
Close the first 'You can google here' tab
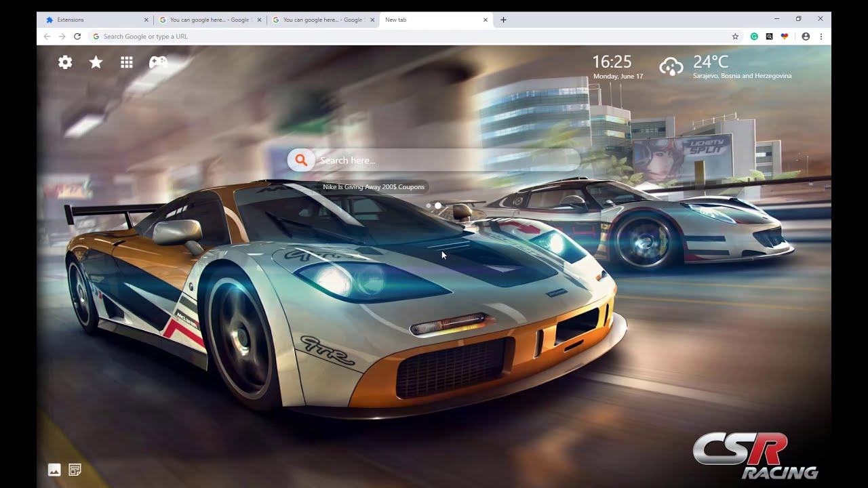[259, 20]
